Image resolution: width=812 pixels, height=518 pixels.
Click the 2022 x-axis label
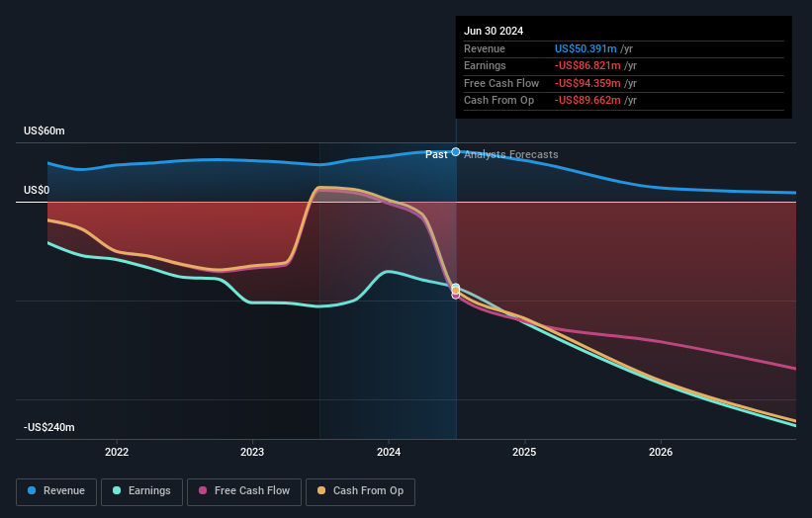(x=117, y=452)
